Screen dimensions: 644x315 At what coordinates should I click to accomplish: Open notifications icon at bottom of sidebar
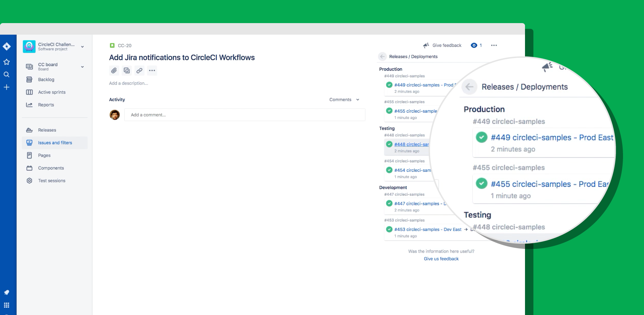7,293
